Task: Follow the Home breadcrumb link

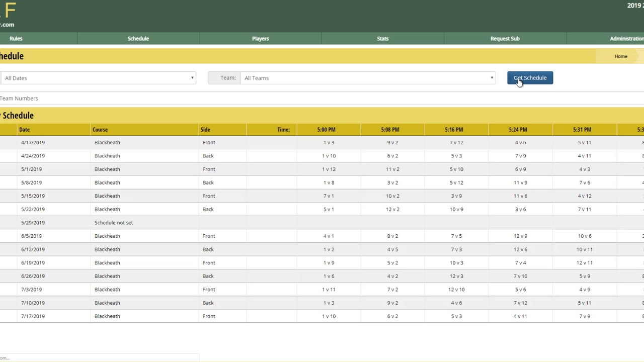Action: click(x=621, y=56)
